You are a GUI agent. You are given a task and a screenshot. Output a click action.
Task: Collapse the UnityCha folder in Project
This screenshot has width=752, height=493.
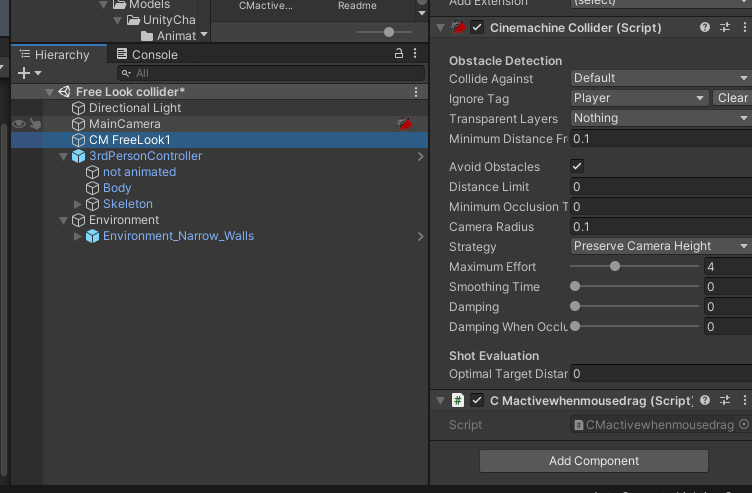click(118, 21)
